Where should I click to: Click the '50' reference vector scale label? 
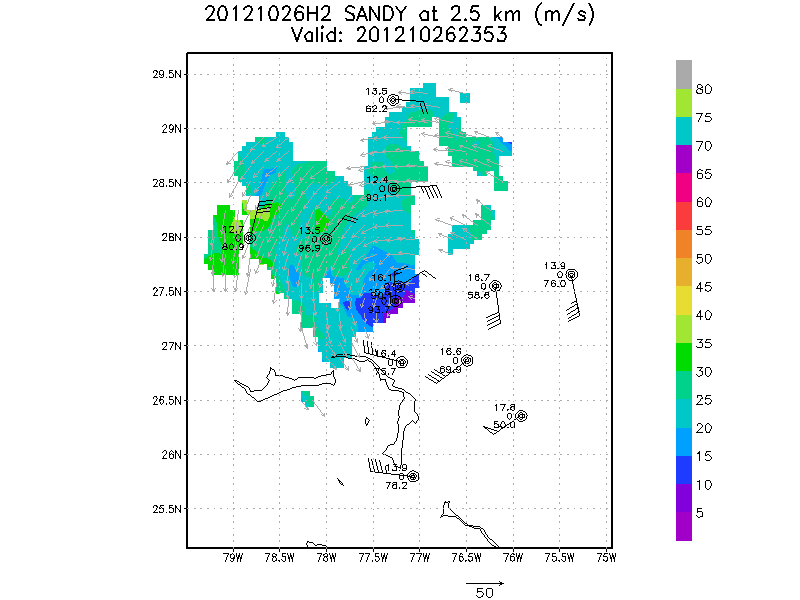484,593
